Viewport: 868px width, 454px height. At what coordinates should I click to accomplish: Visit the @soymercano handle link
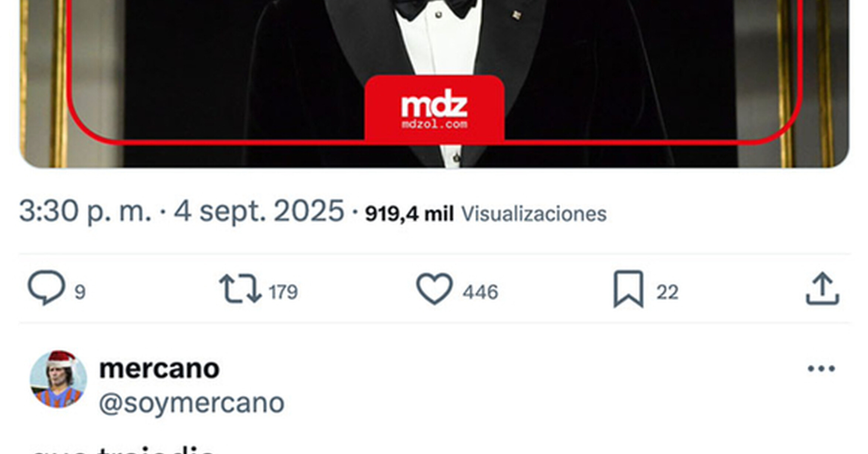pyautogui.click(x=192, y=403)
